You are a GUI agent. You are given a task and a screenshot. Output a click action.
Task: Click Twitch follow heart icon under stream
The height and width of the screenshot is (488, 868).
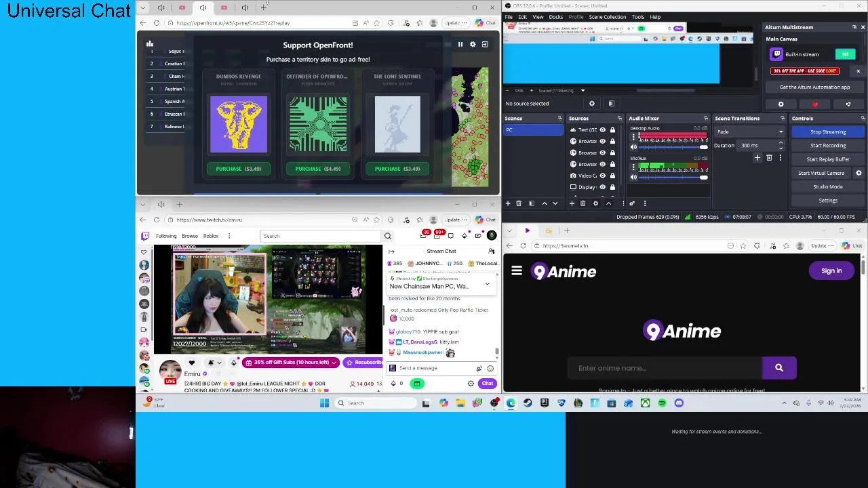tap(192, 363)
